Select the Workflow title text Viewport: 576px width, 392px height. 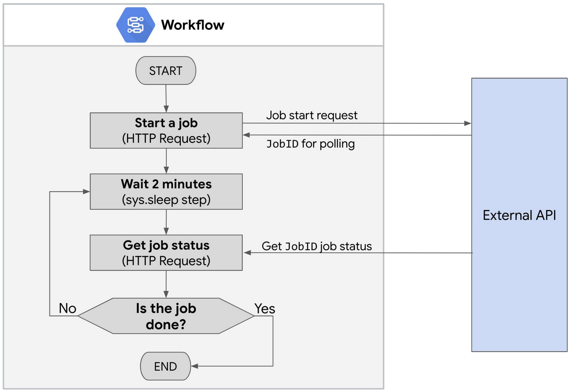193,25
